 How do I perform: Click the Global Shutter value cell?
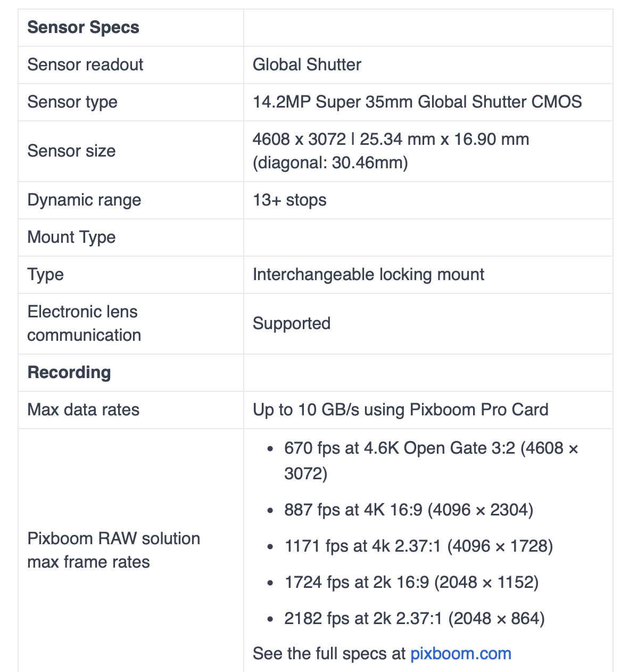pos(307,65)
